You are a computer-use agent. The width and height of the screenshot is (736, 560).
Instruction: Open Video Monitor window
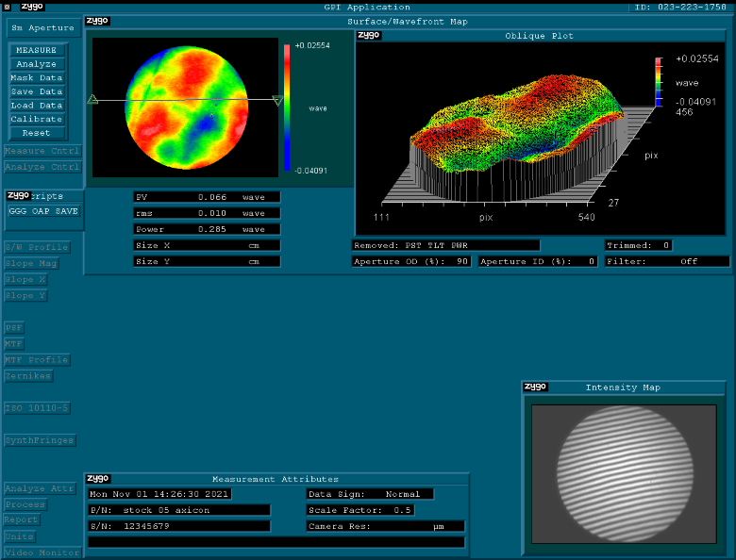pos(42,552)
